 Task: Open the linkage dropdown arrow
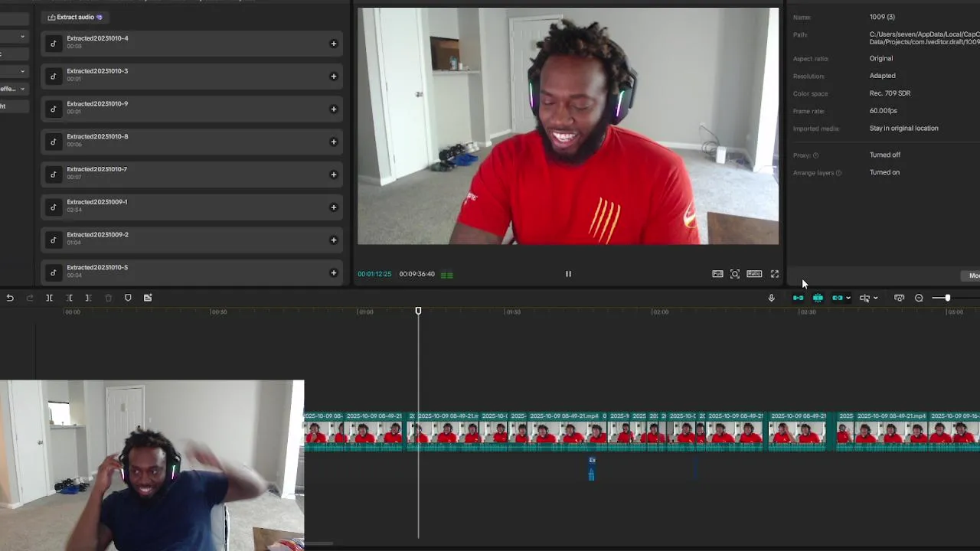click(848, 298)
